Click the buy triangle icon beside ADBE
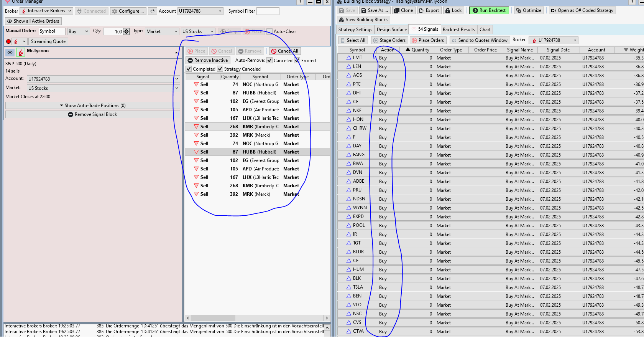The width and height of the screenshot is (644, 337). point(349,181)
